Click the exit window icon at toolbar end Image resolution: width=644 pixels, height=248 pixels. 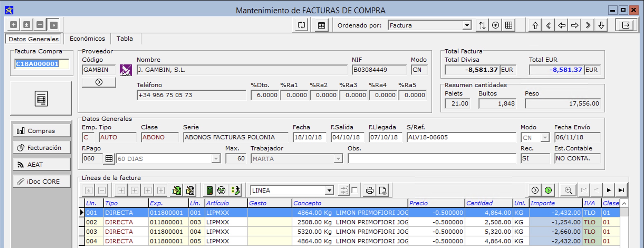pyautogui.click(x=626, y=25)
